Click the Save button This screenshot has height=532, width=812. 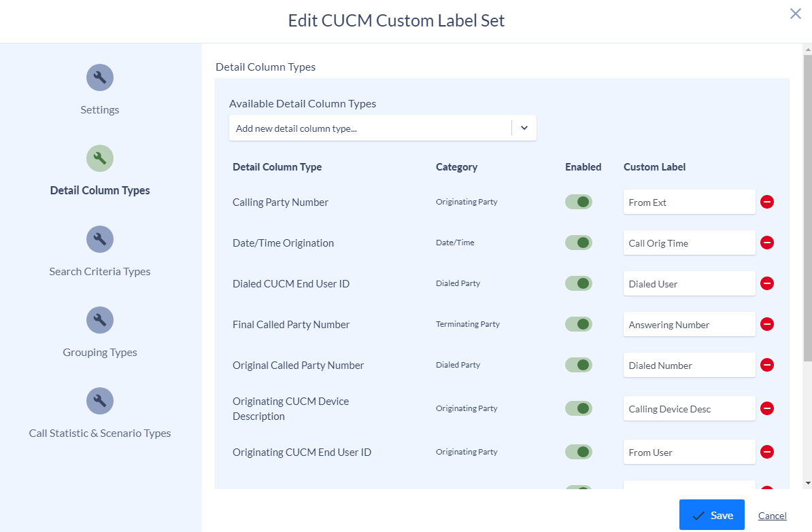(x=711, y=515)
